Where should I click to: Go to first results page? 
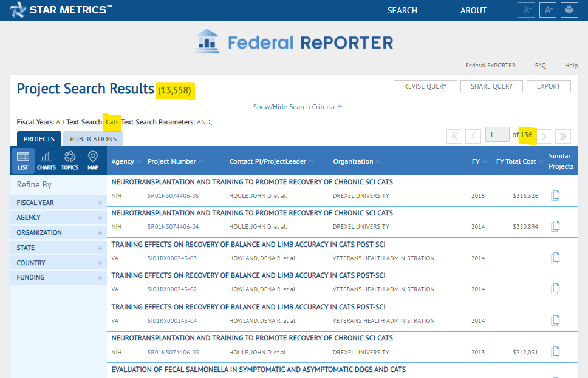(454, 136)
